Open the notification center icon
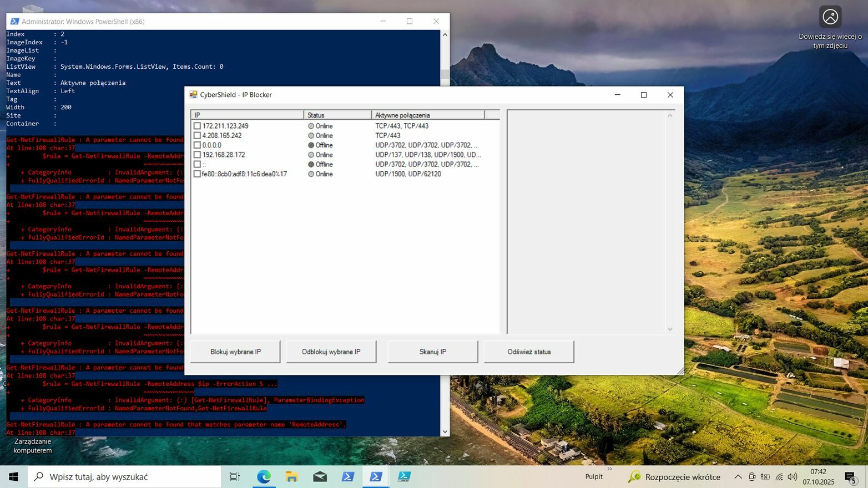 [x=850, y=477]
